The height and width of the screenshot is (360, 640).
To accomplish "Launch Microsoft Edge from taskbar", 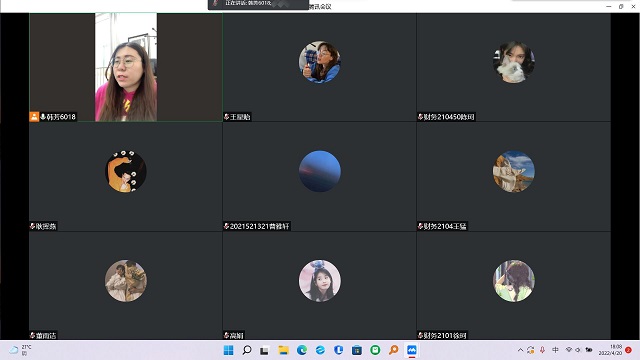I will coord(302,350).
